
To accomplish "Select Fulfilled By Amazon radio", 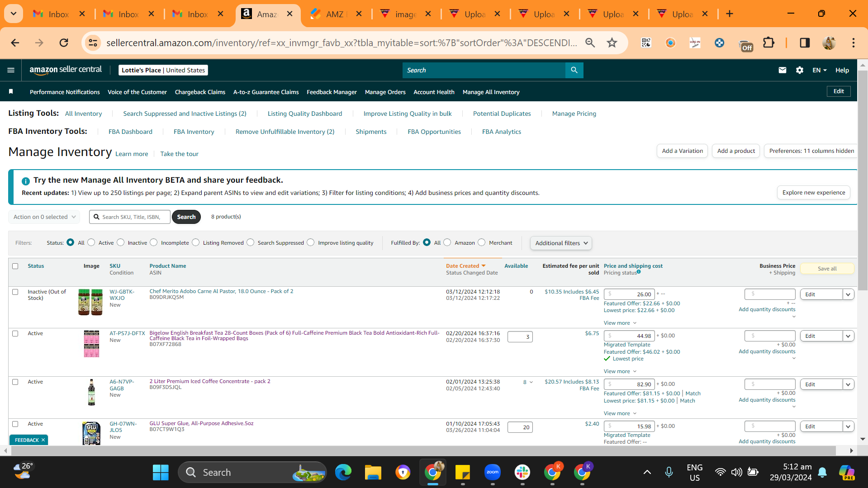I will [x=447, y=242].
